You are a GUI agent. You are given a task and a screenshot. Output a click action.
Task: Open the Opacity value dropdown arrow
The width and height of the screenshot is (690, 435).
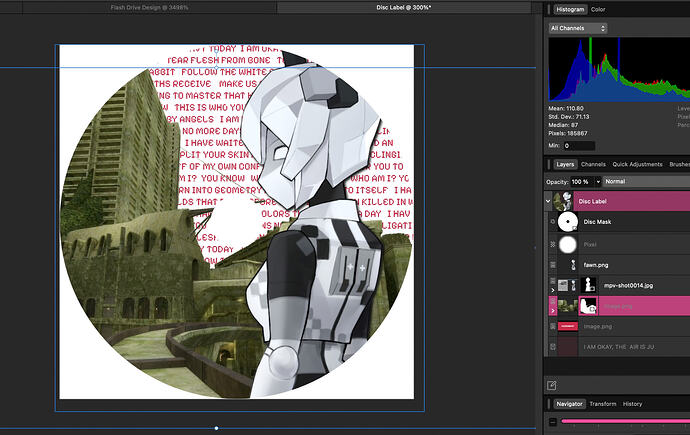[x=598, y=182]
